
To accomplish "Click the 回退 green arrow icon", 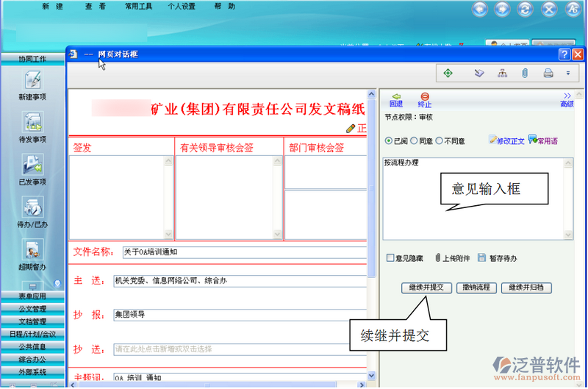I will (x=396, y=96).
